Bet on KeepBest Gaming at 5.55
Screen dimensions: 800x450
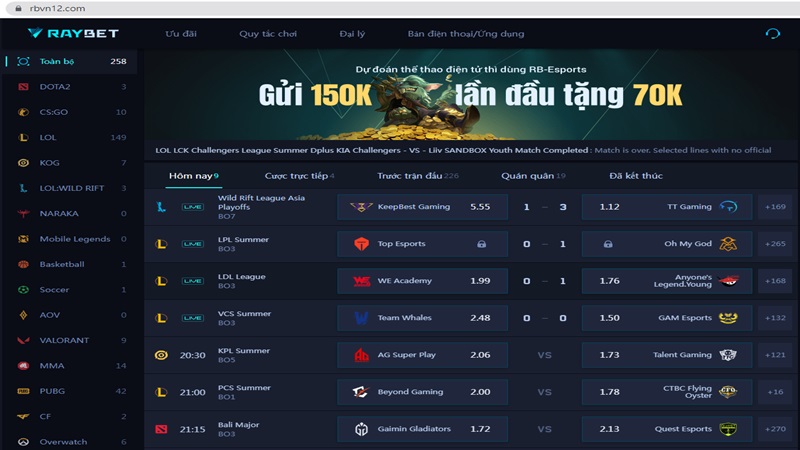(422, 207)
